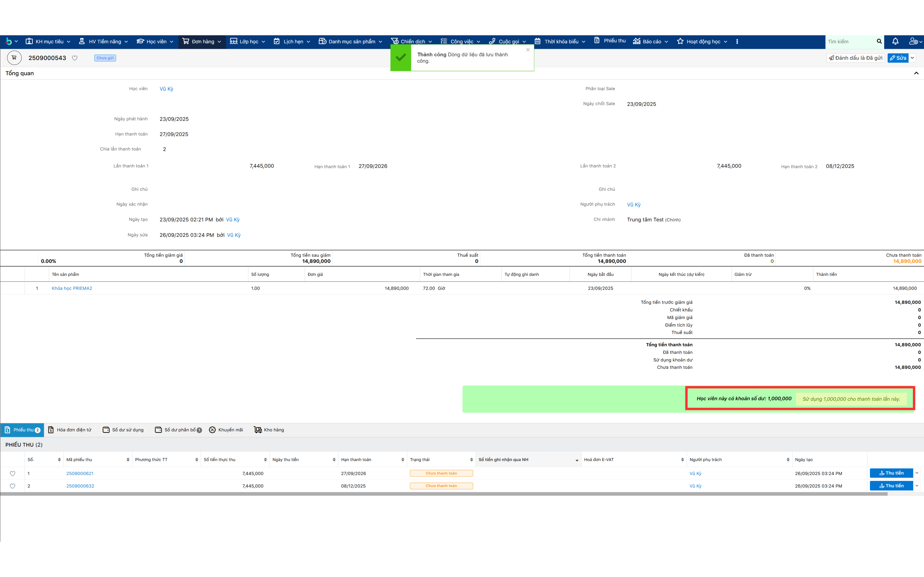Image resolution: width=924 pixels, height=577 pixels.
Task: Click the notification bell icon
Action: tap(895, 41)
